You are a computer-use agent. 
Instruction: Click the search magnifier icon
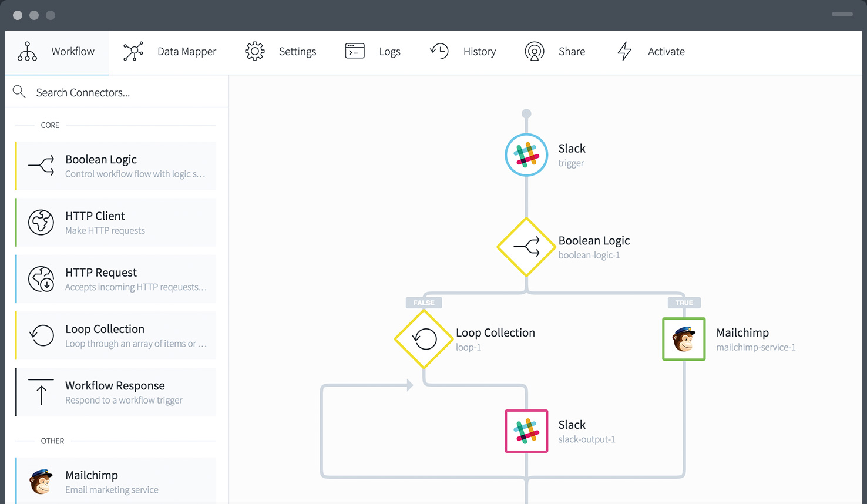pyautogui.click(x=19, y=92)
